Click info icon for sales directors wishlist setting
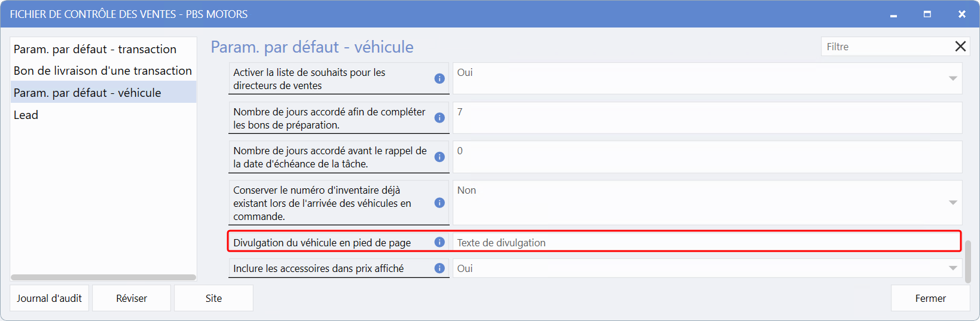The image size is (980, 321). 439,79
